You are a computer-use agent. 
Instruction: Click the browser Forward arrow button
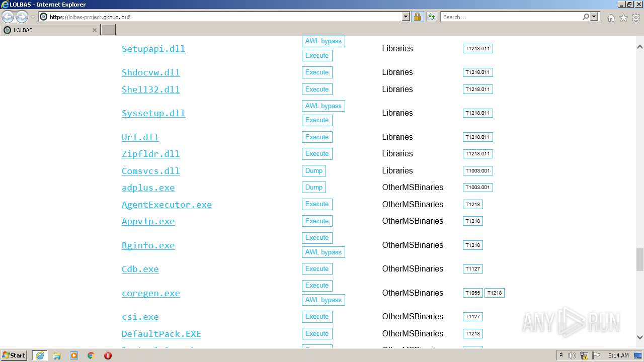coord(22,17)
